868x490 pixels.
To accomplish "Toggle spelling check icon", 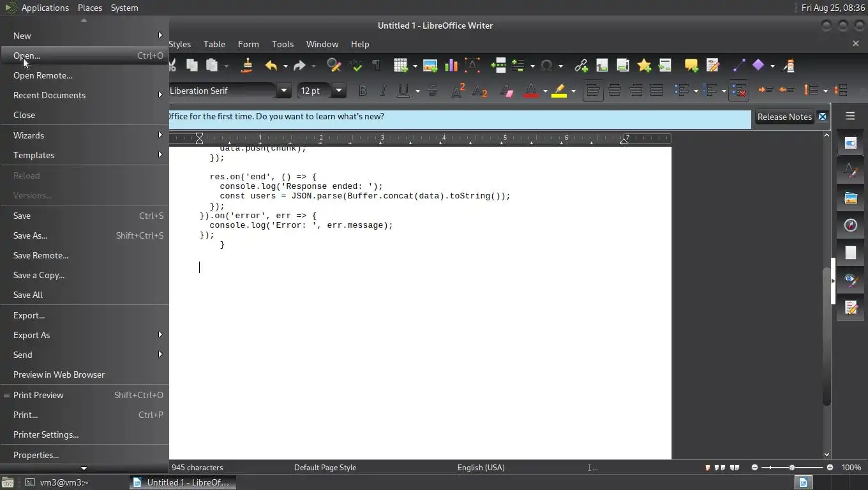I will click(355, 65).
